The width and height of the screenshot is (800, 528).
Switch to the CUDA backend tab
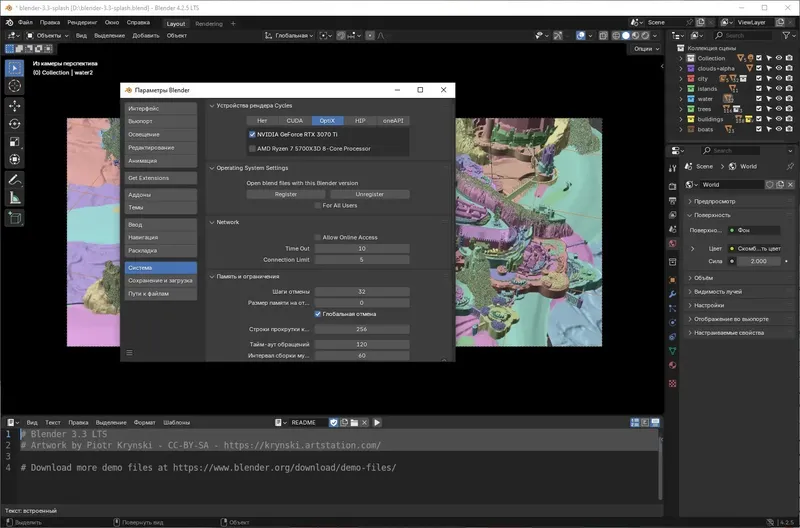(x=294, y=120)
